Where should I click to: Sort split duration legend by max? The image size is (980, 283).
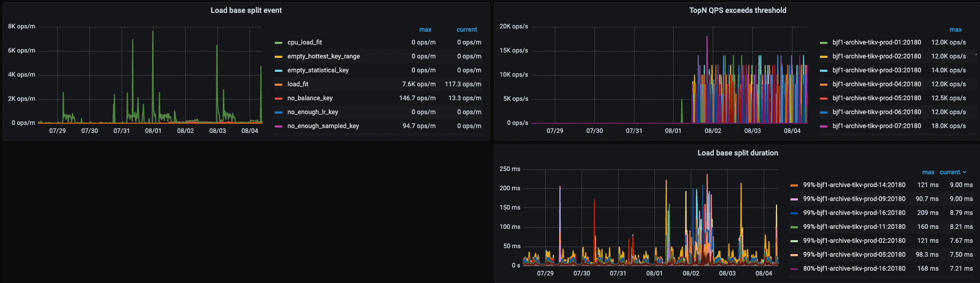(928, 172)
